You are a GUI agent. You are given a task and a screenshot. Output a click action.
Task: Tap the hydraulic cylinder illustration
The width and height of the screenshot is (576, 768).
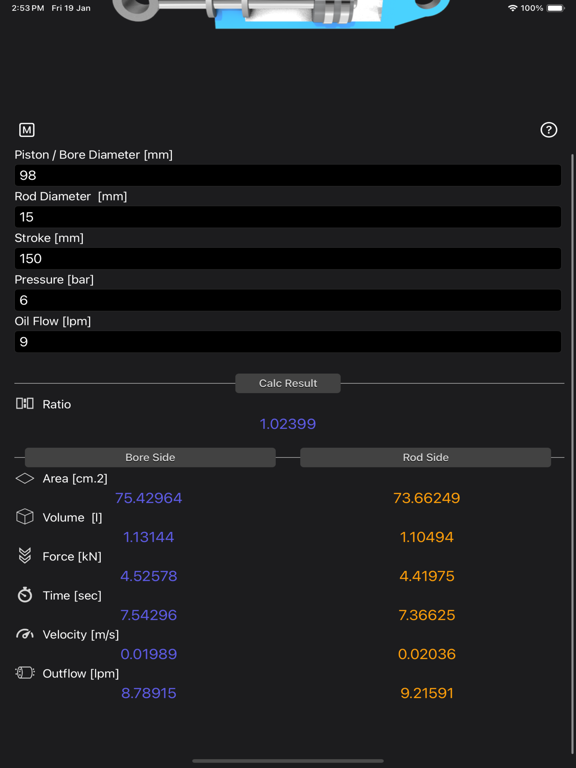[282, 14]
